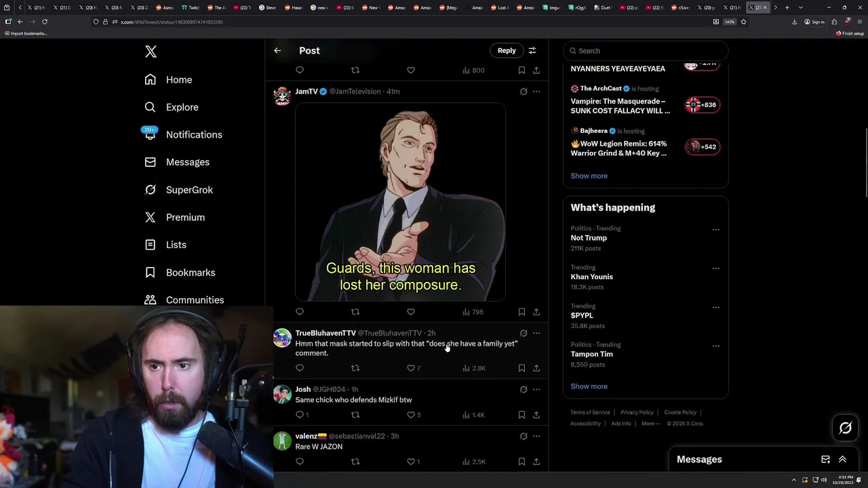Click the Reply button in the Post header
The width and height of the screenshot is (868, 488).
pyautogui.click(x=507, y=50)
